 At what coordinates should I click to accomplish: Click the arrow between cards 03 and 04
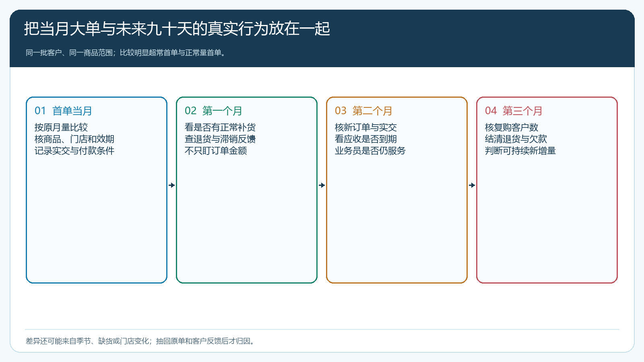point(472,185)
